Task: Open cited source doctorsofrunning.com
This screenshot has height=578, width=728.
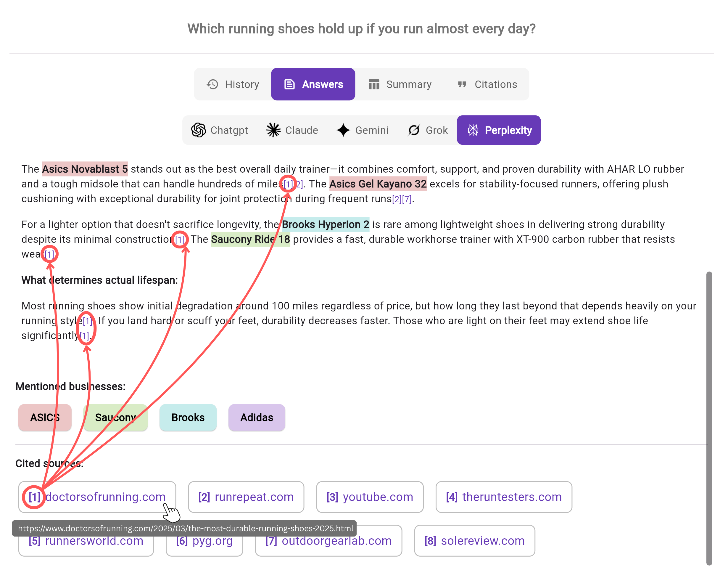Action: (x=97, y=497)
